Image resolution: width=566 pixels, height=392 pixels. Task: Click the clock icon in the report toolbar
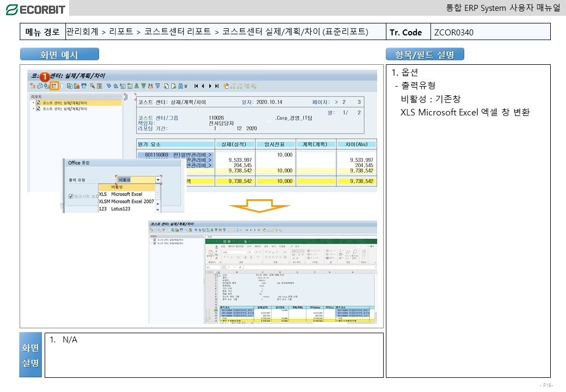pyautogui.click(x=40, y=86)
